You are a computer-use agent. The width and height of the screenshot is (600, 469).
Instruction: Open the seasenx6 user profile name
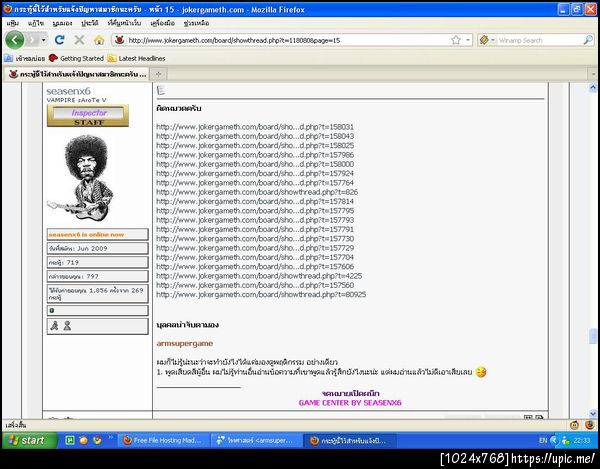click(68, 91)
